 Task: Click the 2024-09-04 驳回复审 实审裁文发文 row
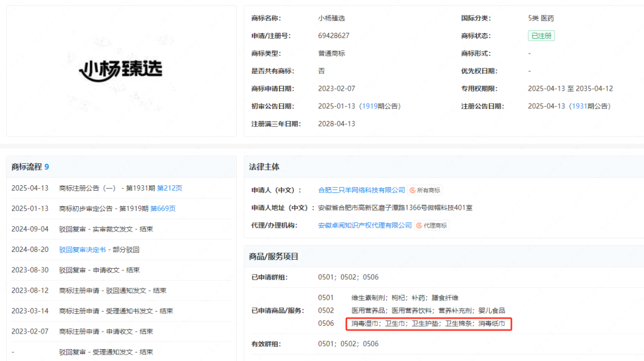tap(121, 229)
